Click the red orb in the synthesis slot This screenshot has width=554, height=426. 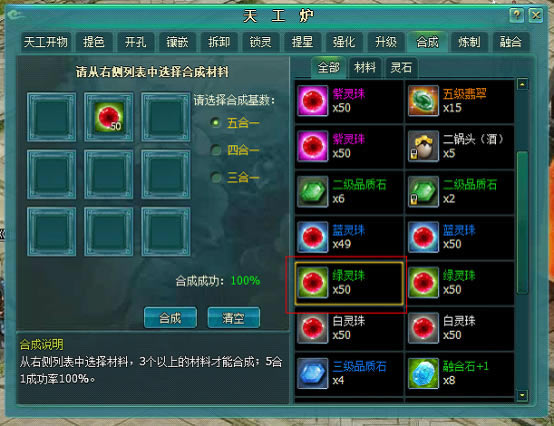tap(109, 117)
